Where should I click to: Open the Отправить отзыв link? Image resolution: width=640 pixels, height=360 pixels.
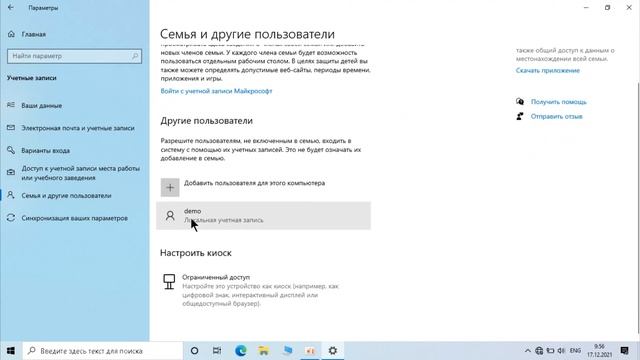point(556,116)
